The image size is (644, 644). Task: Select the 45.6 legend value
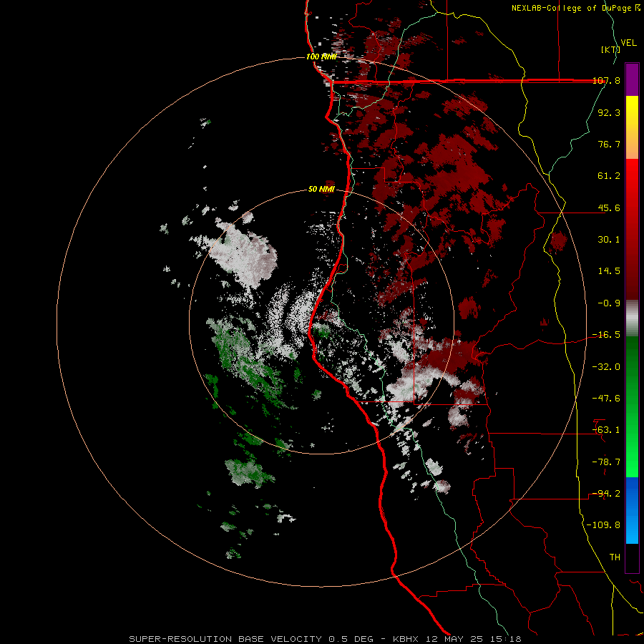coord(609,208)
